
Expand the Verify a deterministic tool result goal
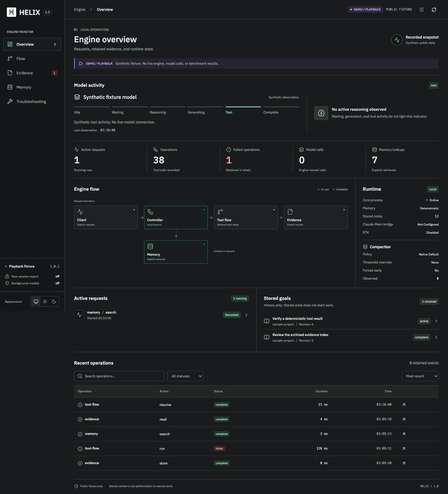(x=436, y=321)
